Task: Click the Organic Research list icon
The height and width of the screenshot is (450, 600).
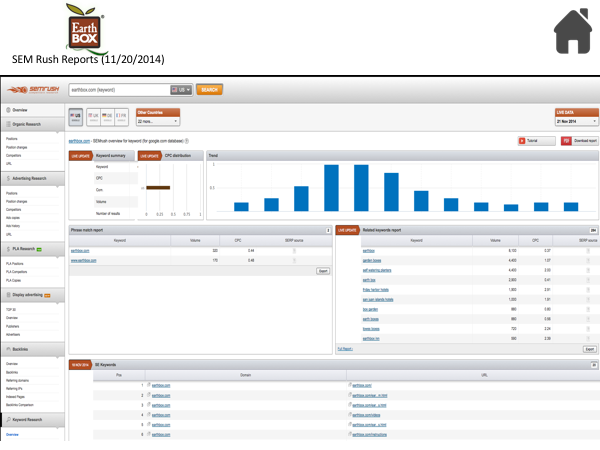Action: [8, 124]
